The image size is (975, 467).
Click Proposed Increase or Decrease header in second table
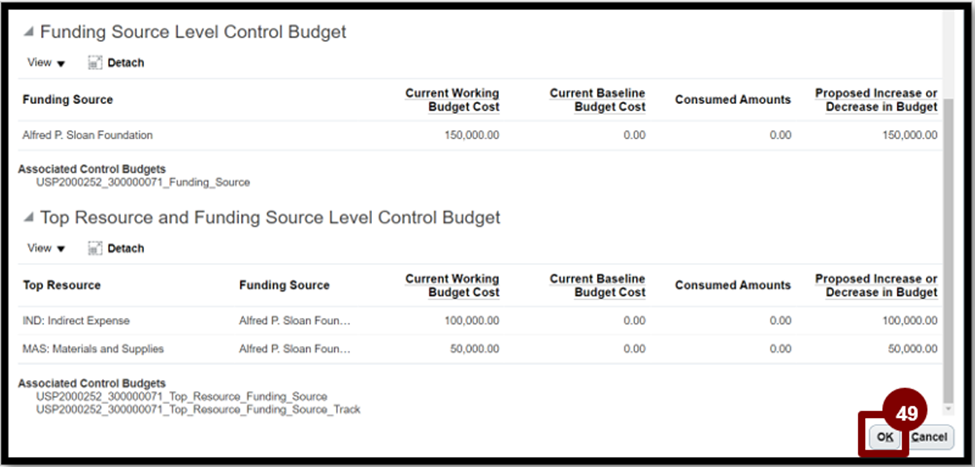point(876,285)
